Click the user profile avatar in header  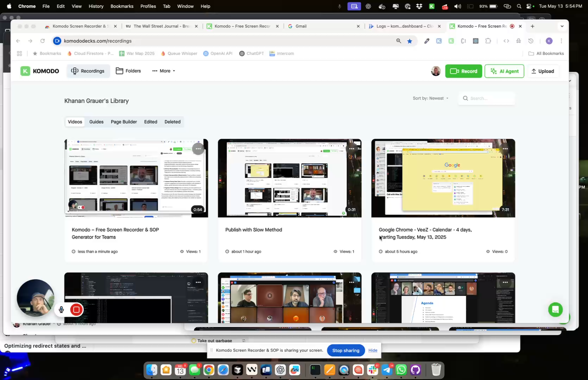click(436, 71)
